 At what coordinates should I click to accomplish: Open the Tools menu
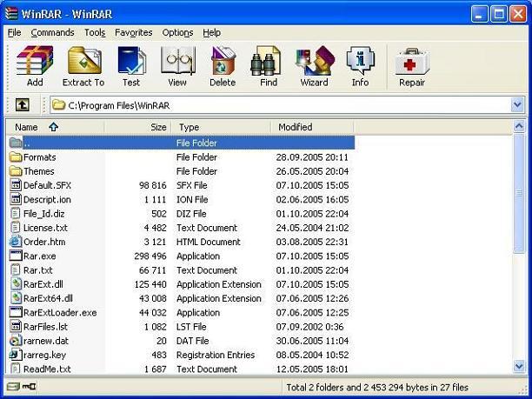pos(95,32)
